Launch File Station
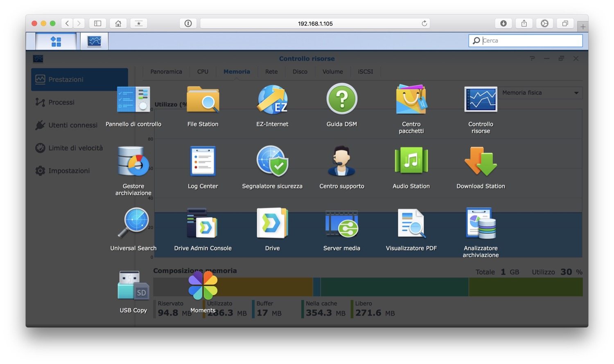The height and width of the screenshot is (364, 614). (203, 99)
